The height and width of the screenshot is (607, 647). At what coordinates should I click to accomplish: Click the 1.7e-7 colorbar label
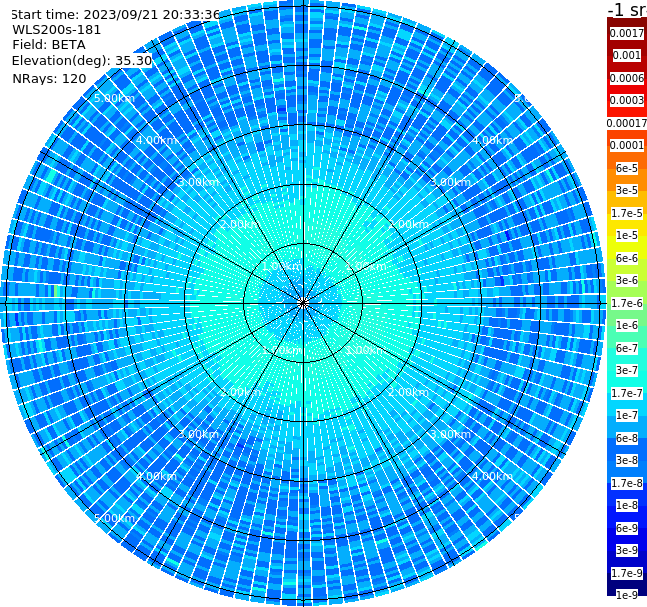click(x=627, y=393)
